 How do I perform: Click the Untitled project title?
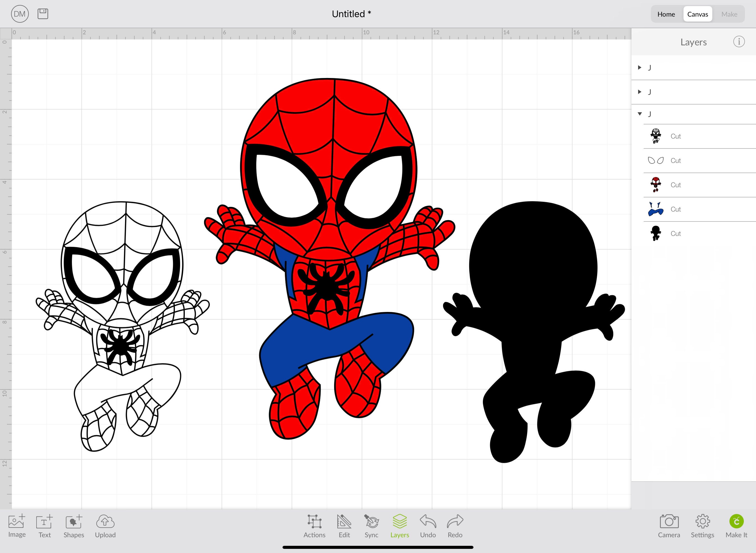[351, 14]
